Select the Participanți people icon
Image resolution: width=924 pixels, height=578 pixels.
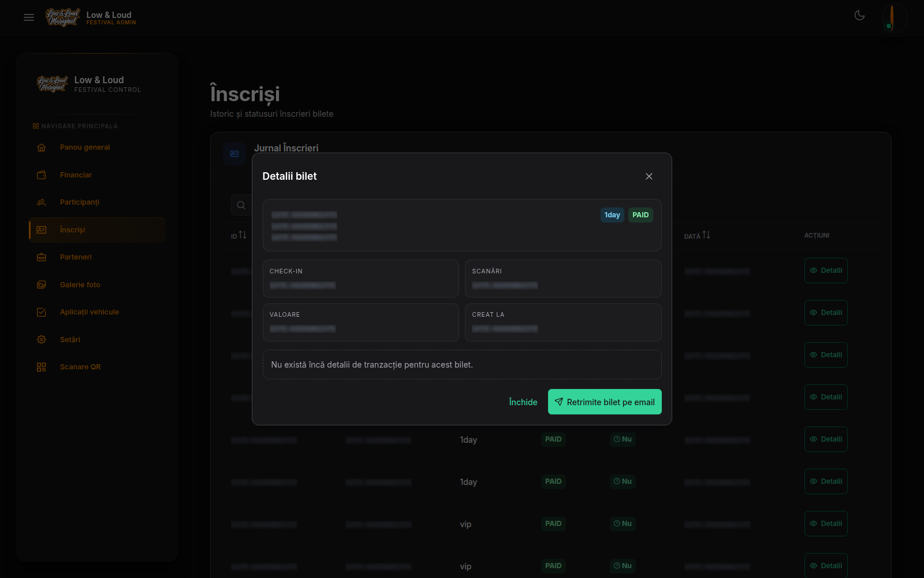pyautogui.click(x=42, y=202)
